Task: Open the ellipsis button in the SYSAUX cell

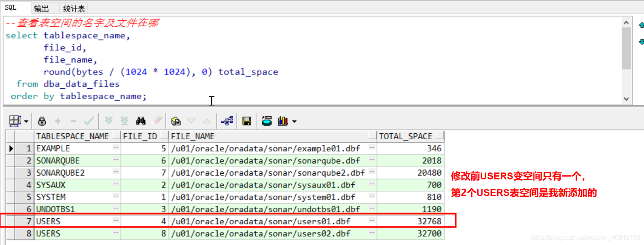Action: [116, 184]
